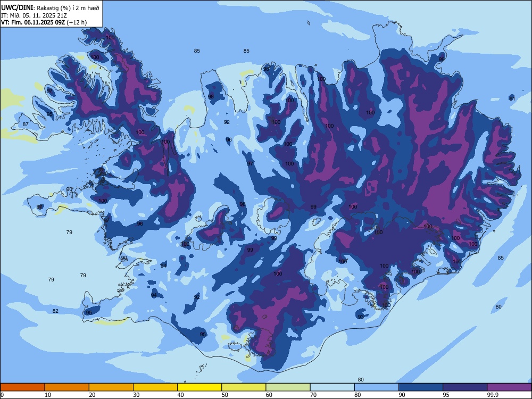Select the '50' tick label on the colour scale
This screenshot has height=399, width=532.
pyautogui.click(x=225, y=395)
